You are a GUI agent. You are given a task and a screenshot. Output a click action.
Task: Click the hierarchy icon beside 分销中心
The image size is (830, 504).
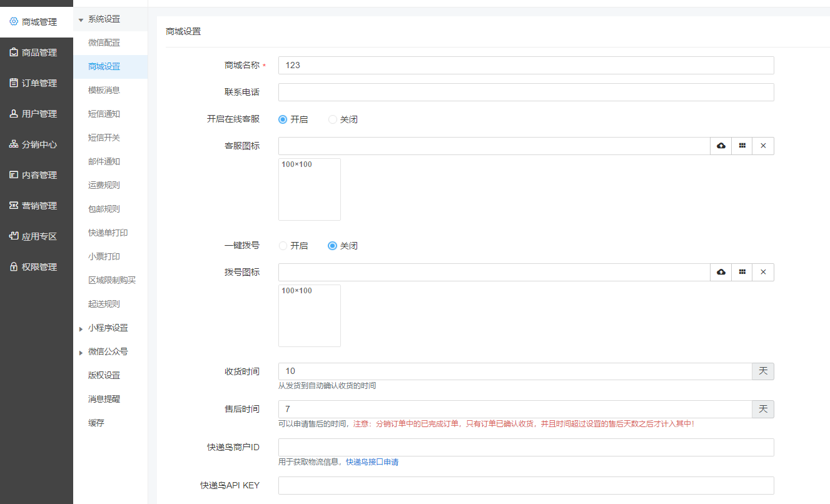pyautogui.click(x=14, y=144)
